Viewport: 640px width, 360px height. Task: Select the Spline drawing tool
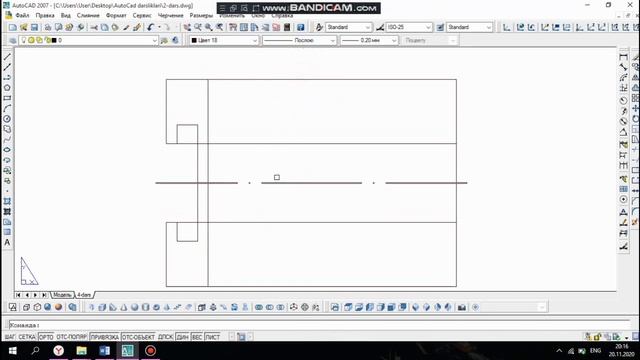pos(7,139)
